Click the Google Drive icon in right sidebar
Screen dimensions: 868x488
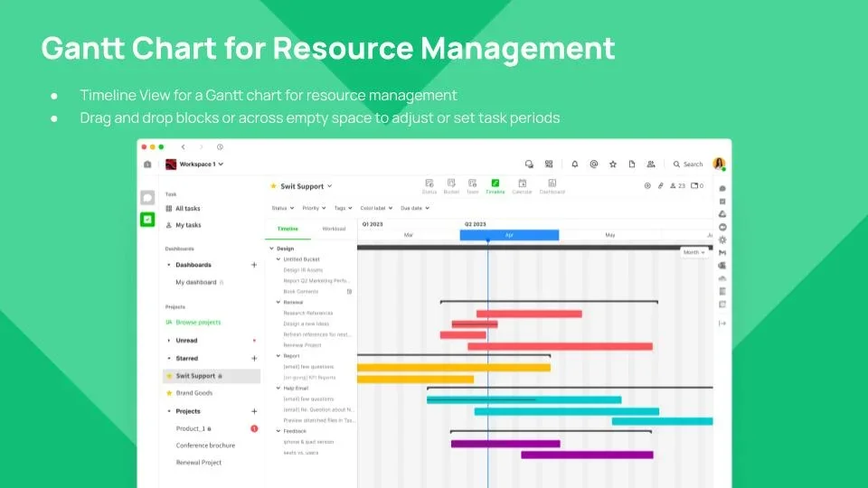722,214
